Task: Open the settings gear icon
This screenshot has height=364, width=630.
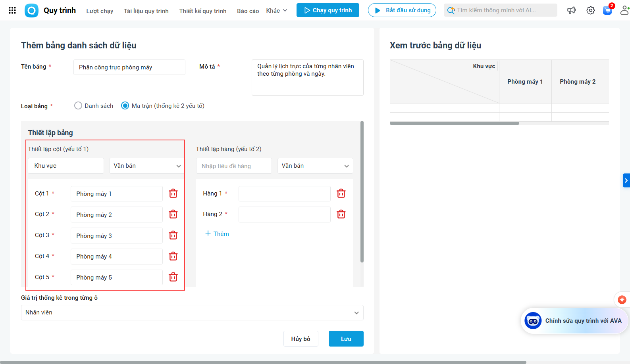Action: [x=591, y=10]
